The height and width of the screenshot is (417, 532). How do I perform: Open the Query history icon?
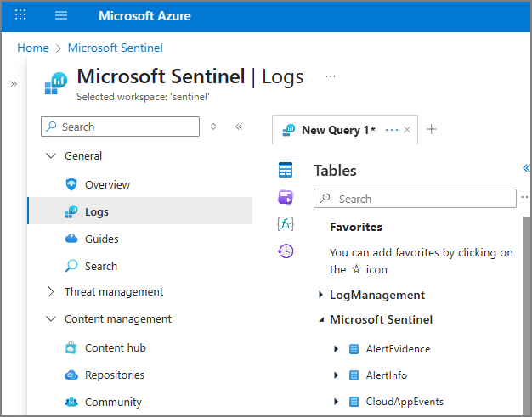[x=286, y=251]
